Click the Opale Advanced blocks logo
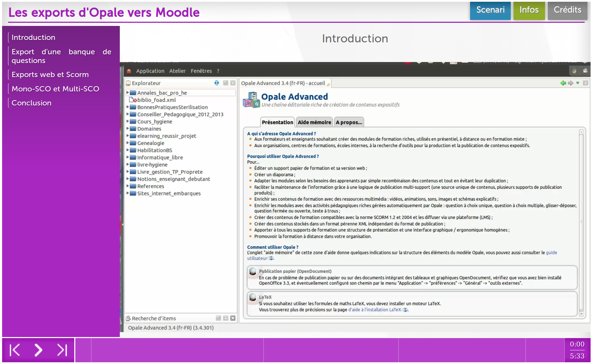592x364 pixels. (251, 100)
